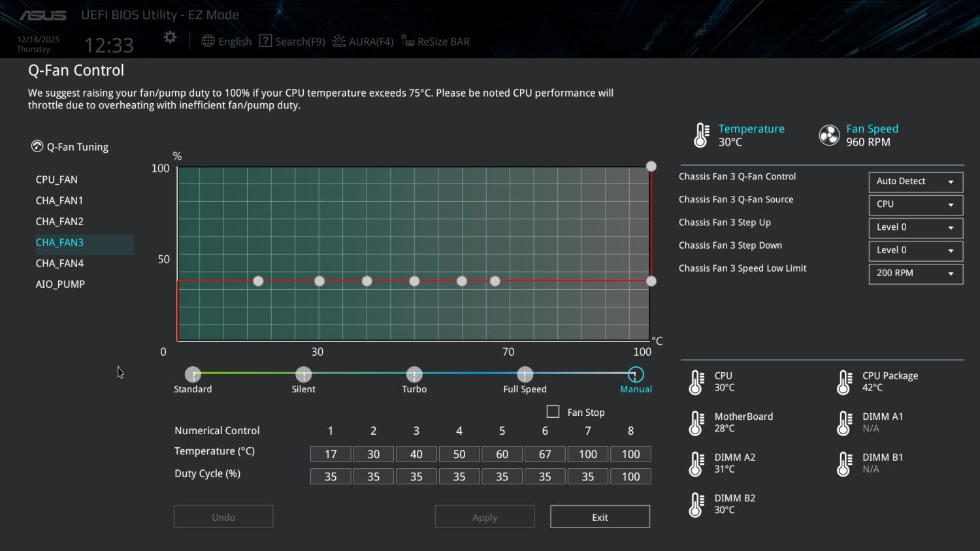Click the Temperature thermometer icon above fan settings

pyautogui.click(x=701, y=135)
